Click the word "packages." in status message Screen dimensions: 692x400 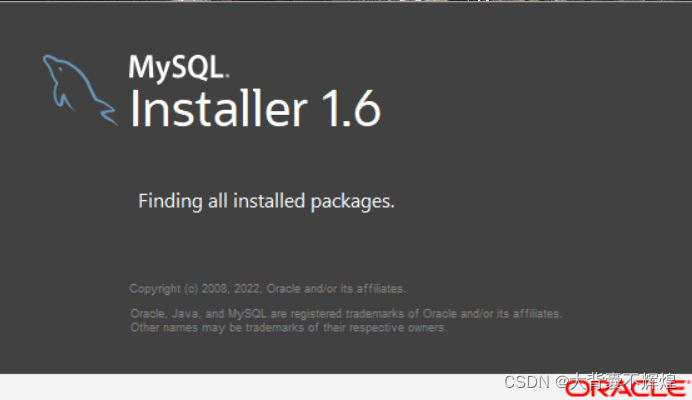(352, 202)
